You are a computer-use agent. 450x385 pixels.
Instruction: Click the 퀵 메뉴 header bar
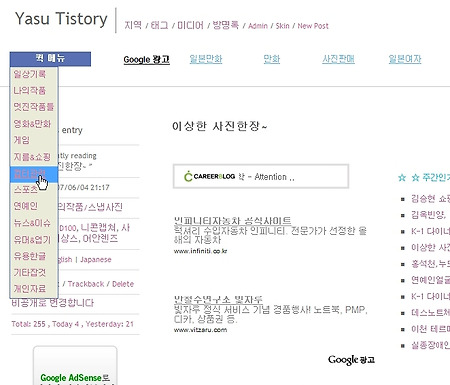[x=50, y=59]
